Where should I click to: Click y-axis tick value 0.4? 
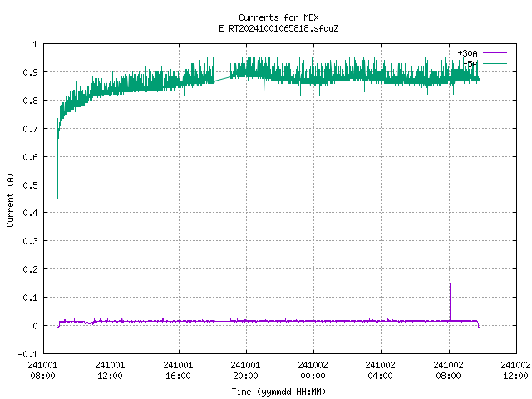click(x=30, y=213)
